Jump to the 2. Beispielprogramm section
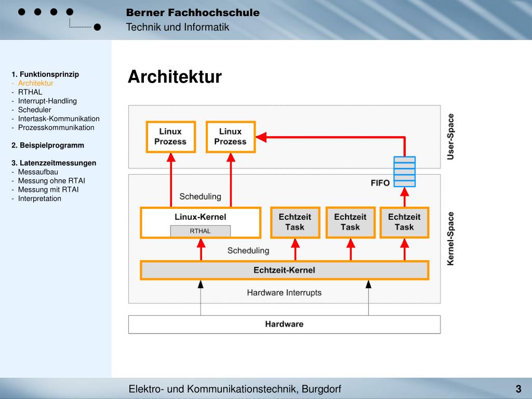 tap(47, 145)
